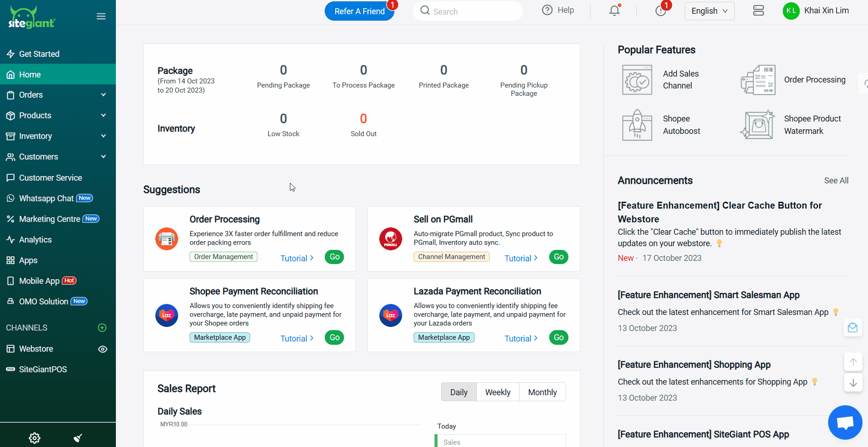Open the live chat bubble
The height and width of the screenshot is (447, 868).
tap(845, 422)
